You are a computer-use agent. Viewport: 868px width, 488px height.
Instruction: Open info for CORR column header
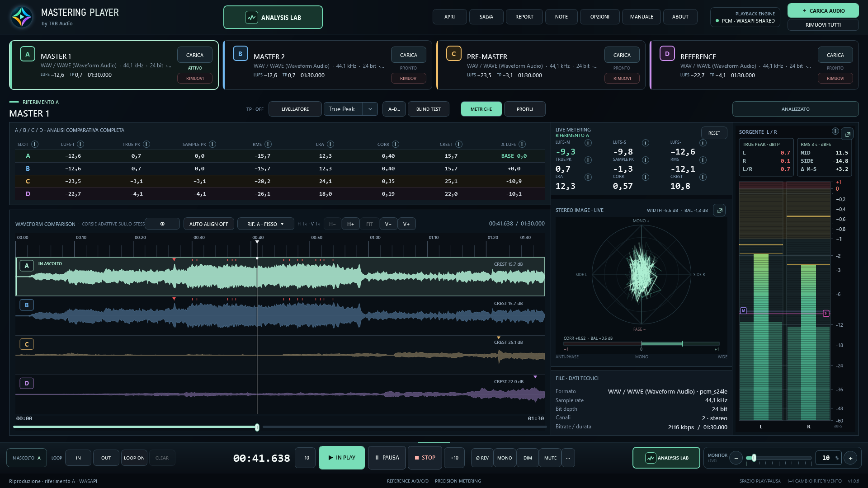(396, 144)
